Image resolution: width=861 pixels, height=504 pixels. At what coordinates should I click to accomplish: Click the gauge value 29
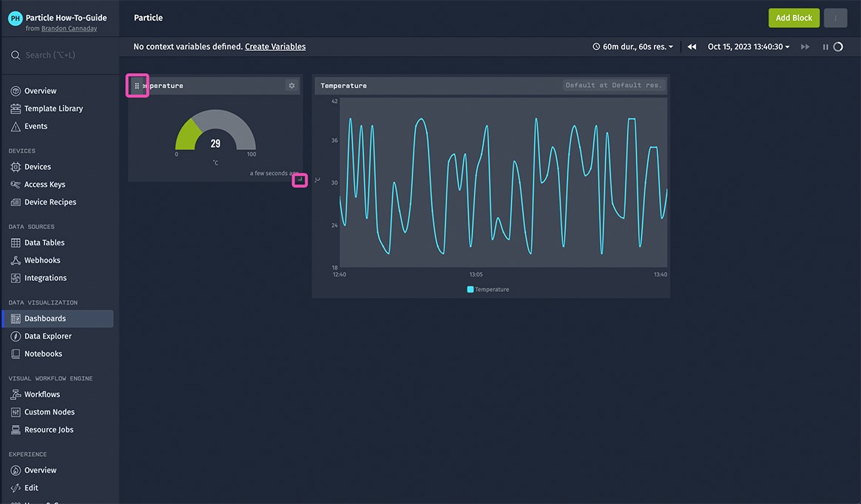click(x=215, y=143)
